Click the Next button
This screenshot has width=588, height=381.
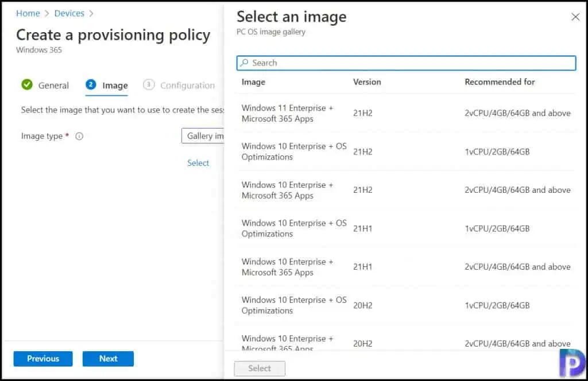coord(108,359)
